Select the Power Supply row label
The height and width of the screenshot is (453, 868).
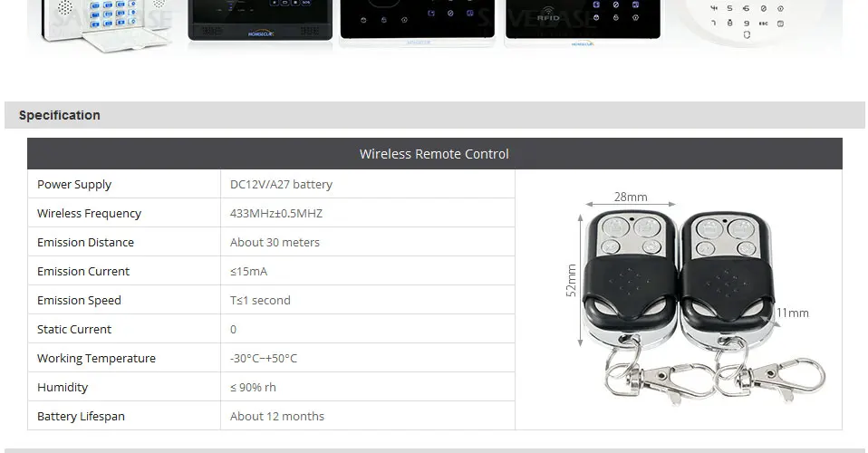(x=74, y=185)
